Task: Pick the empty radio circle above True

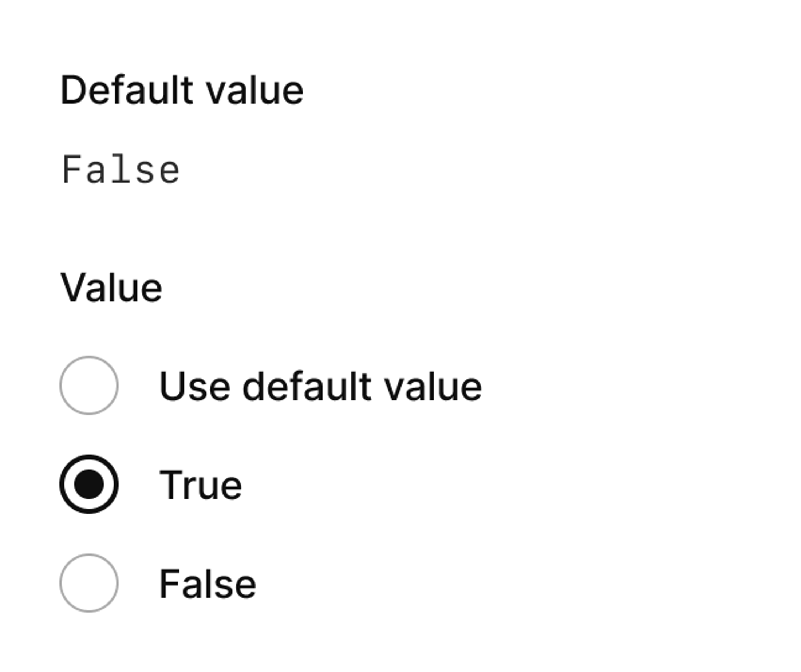Action: point(89,386)
